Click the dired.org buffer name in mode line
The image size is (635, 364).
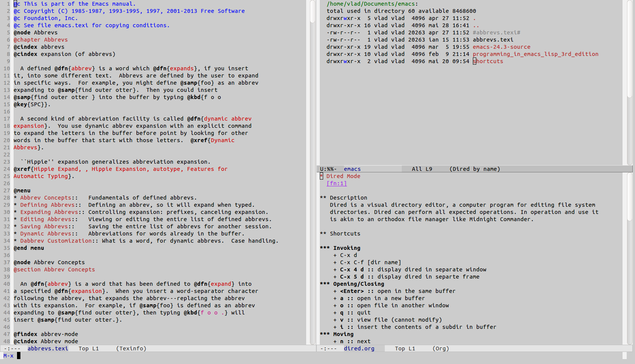coord(359,349)
